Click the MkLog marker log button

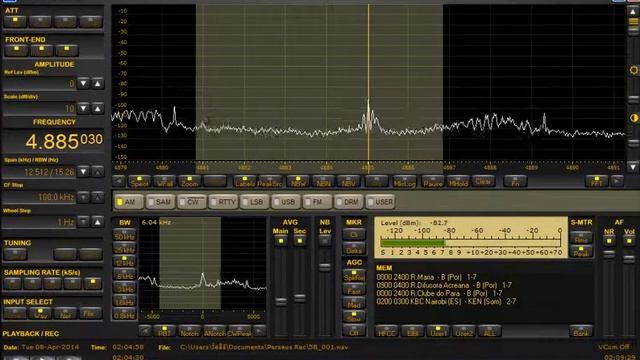click(404, 181)
